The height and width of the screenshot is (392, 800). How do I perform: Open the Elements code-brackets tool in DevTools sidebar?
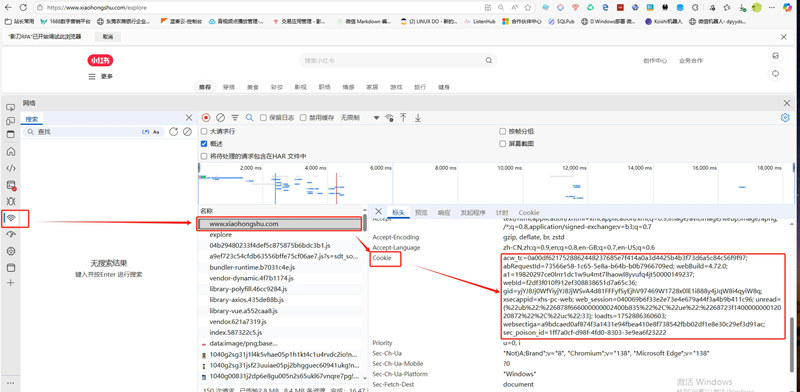pos(11,168)
